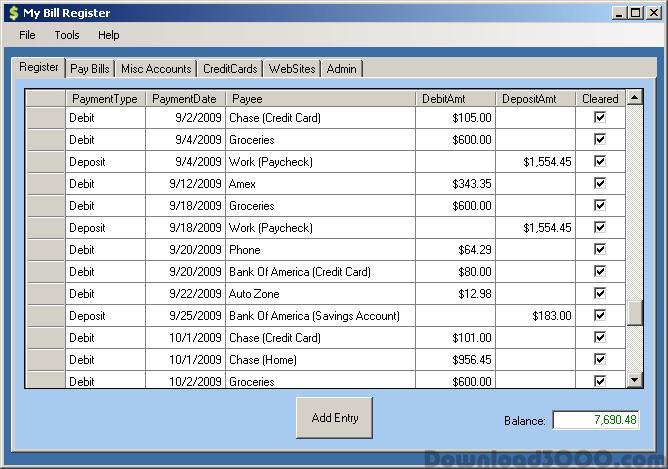Open the CreditCards tab

[x=229, y=69]
